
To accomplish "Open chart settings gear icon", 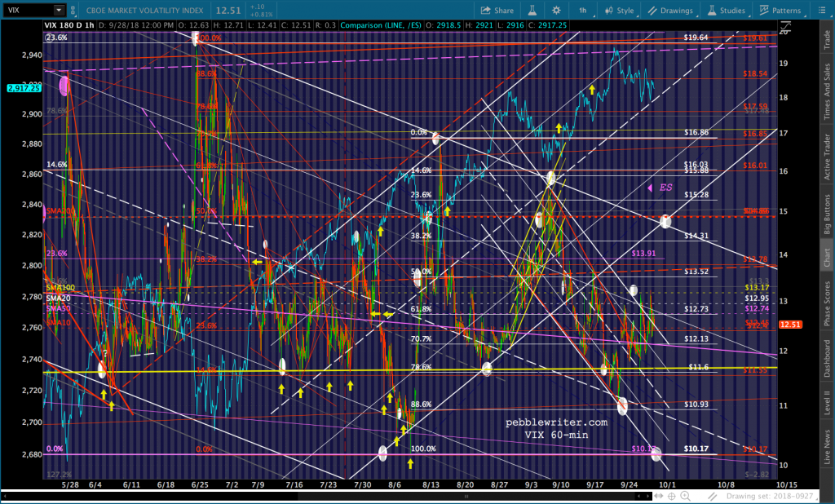I will (556, 10).
